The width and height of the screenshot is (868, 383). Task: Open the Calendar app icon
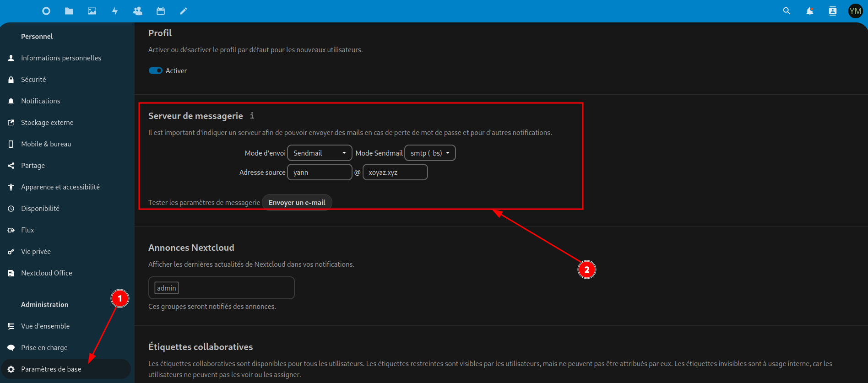161,11
